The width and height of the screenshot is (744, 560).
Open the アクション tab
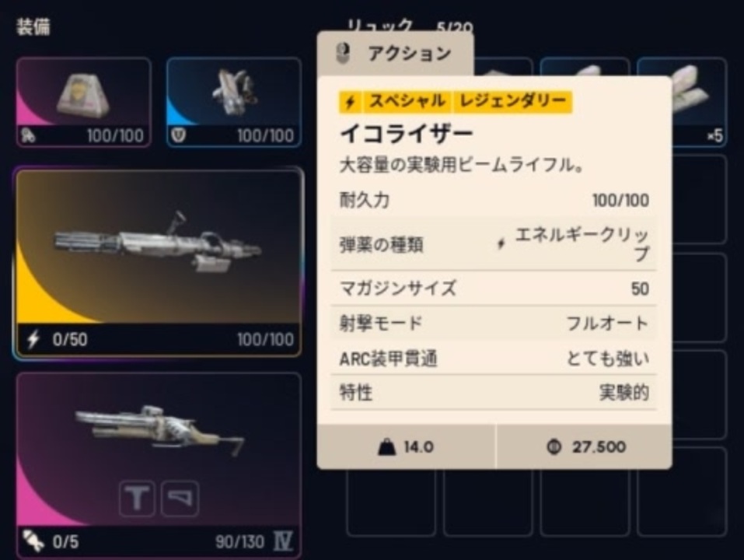coord(395,53)
